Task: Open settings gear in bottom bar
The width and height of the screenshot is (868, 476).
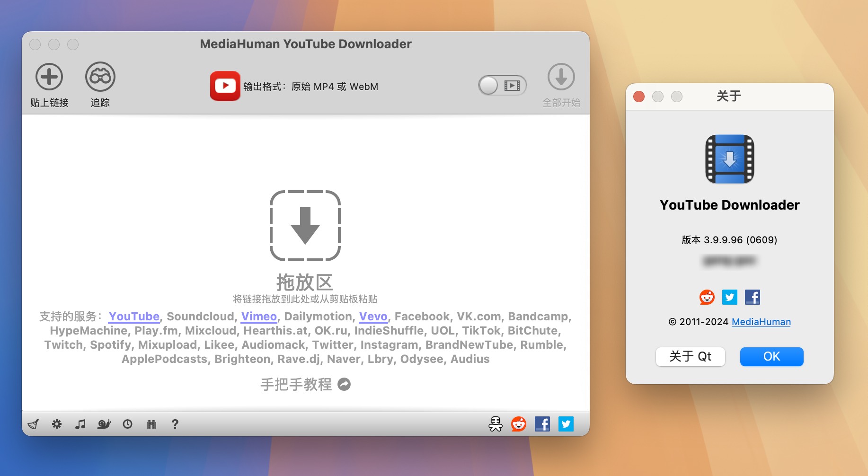Action: click(x=57, y=424)
